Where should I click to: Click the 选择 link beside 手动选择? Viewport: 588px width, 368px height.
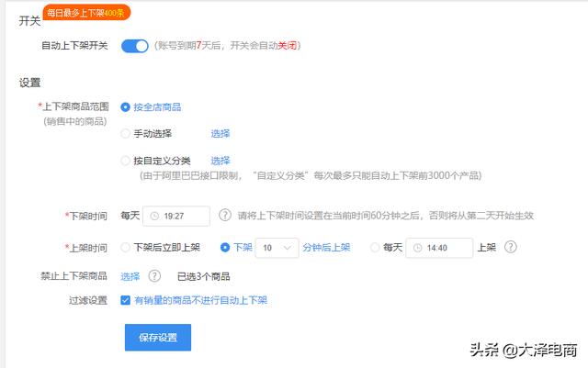tap(220, 134)
